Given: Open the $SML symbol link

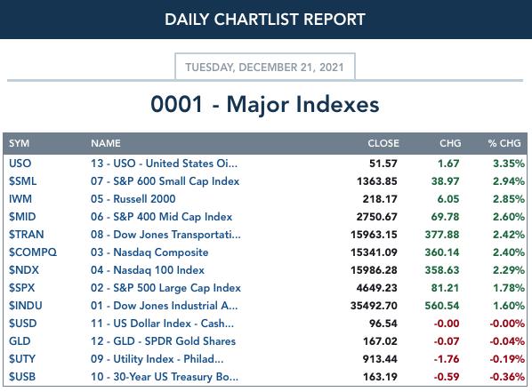Looking at the screenshot, I should tap(23, 181).
